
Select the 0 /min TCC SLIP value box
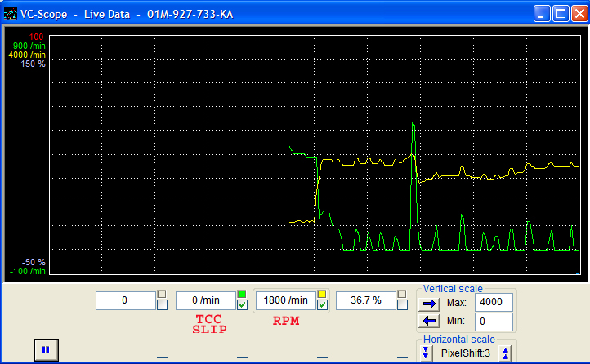pos(205,300)
